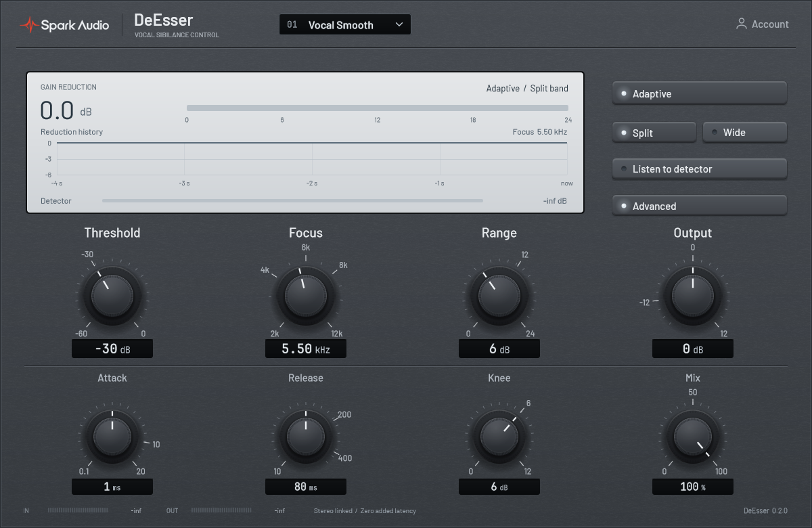Click the Focus frequency knob

point(306,296)
